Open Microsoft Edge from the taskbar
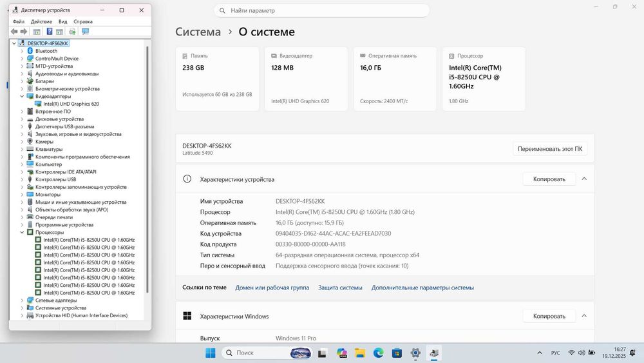 point(378,353)
